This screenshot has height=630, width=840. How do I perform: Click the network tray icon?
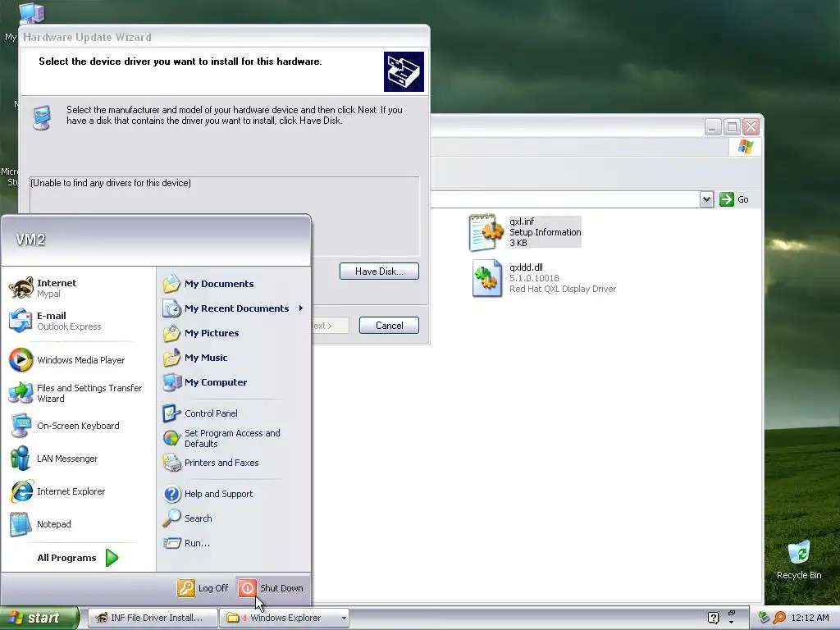point(765,618)
